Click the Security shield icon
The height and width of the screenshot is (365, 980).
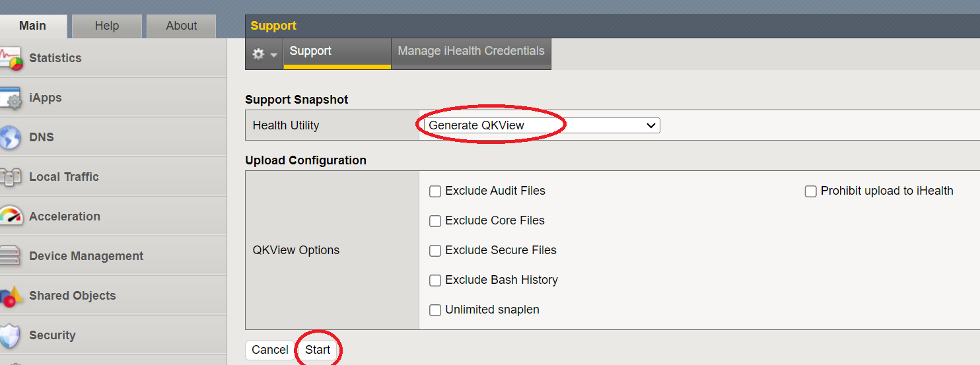pyautogui.click(x=11, y=335)
